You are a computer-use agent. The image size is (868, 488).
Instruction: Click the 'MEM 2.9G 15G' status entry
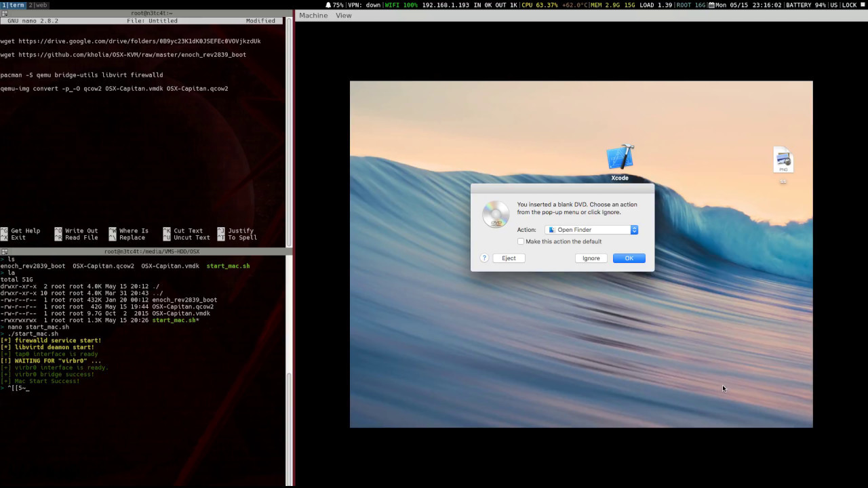coord(613,5)
